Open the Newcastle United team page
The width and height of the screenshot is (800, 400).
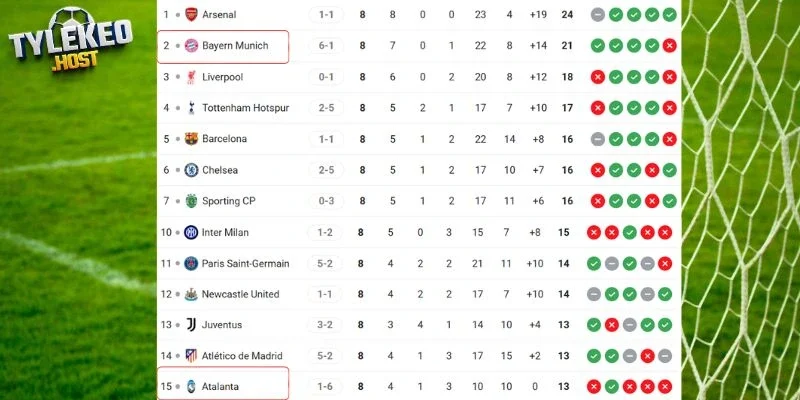240,294
